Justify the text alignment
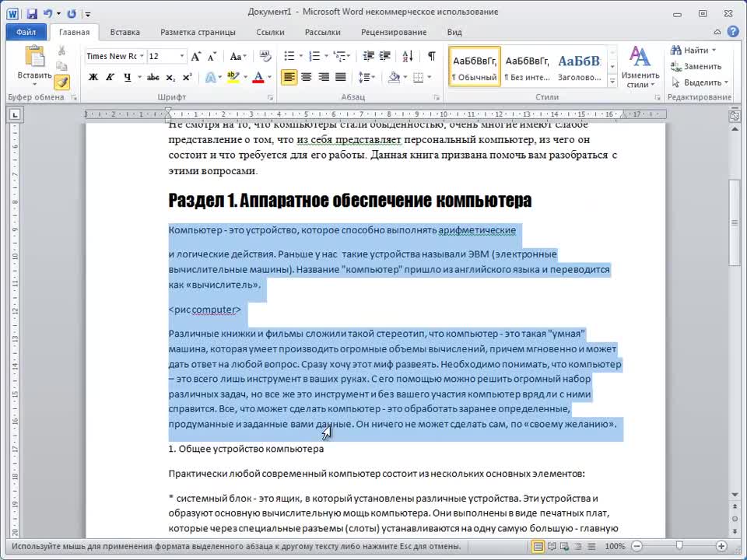Viewport: 747px width, 560px height. [341, 77]
